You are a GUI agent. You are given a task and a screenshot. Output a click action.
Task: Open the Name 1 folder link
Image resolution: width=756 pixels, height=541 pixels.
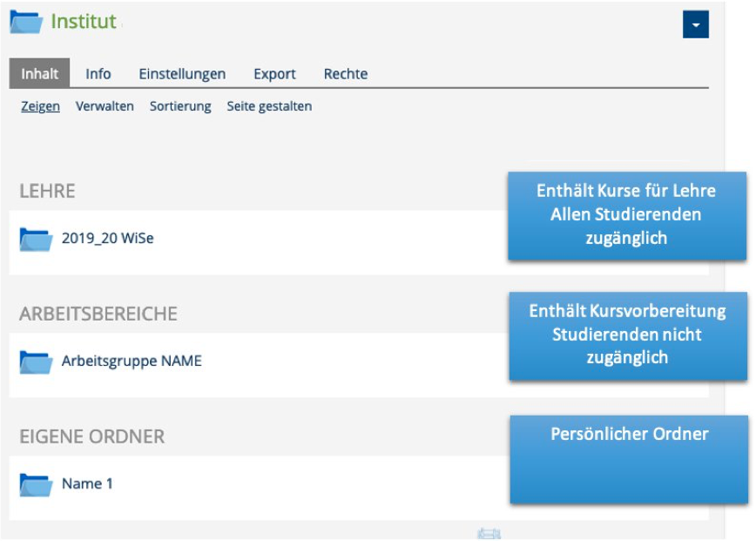pyautogui.click(x=87, y=484)
